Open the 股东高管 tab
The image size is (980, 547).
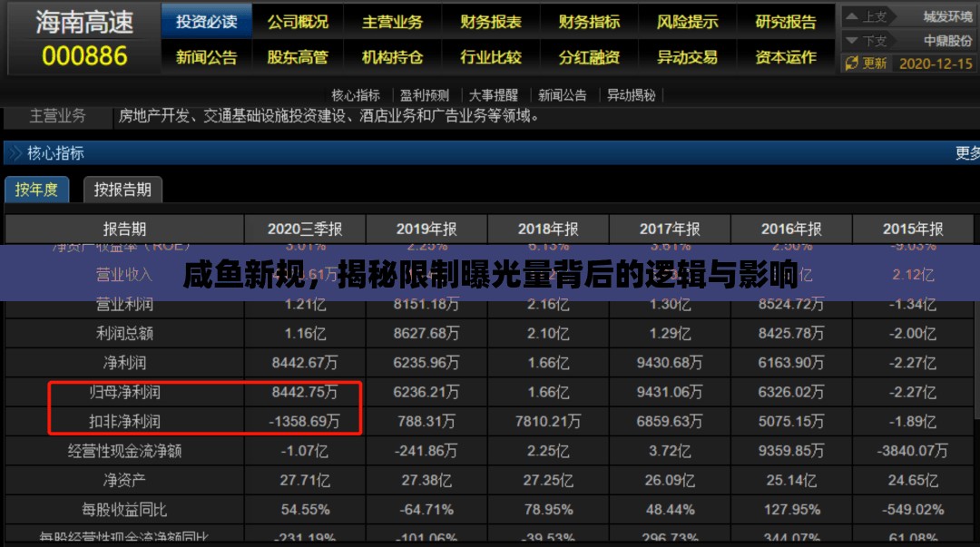[298, 57]
